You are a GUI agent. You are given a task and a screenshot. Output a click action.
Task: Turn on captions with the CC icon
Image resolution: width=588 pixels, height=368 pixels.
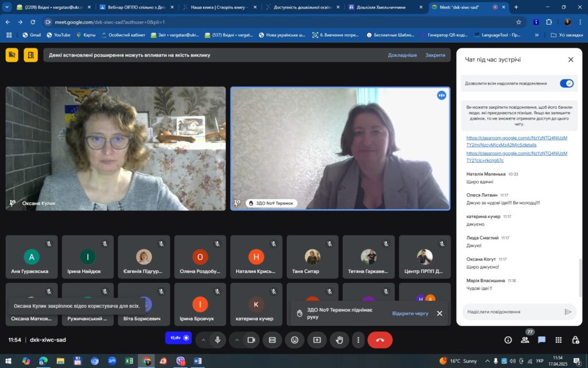tap(272, 340)
